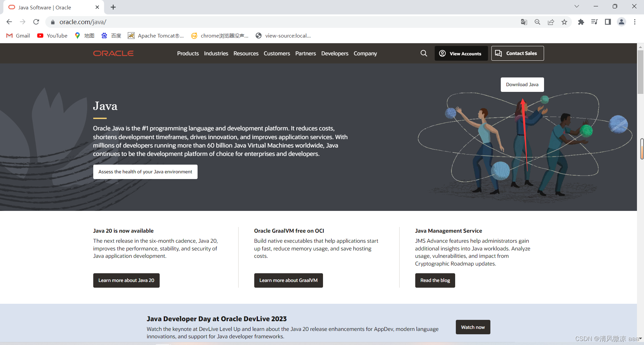
Task: Click the scrollbar up arrow
Action: click(640, 47)
